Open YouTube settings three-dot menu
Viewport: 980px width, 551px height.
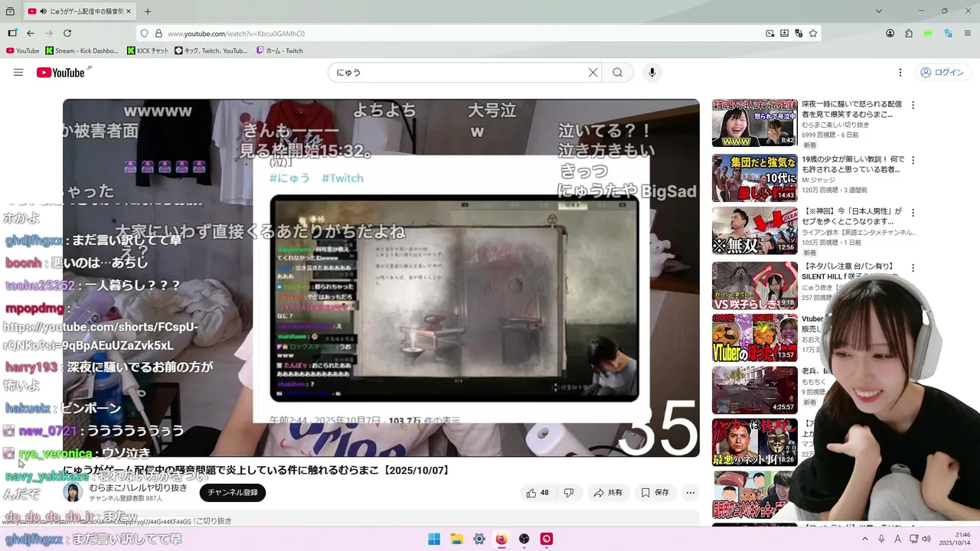click(900, 73)
